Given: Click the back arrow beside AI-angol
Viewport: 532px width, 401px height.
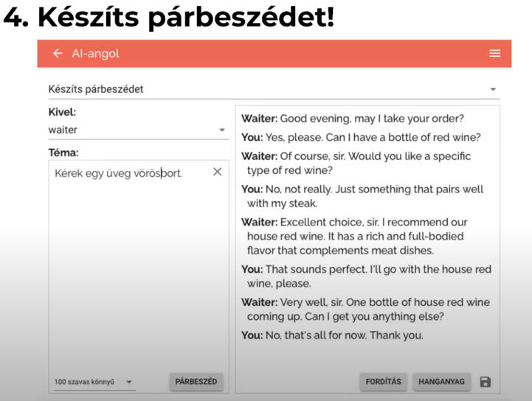Looking at the screenshot, I should [x=58, y=54].
